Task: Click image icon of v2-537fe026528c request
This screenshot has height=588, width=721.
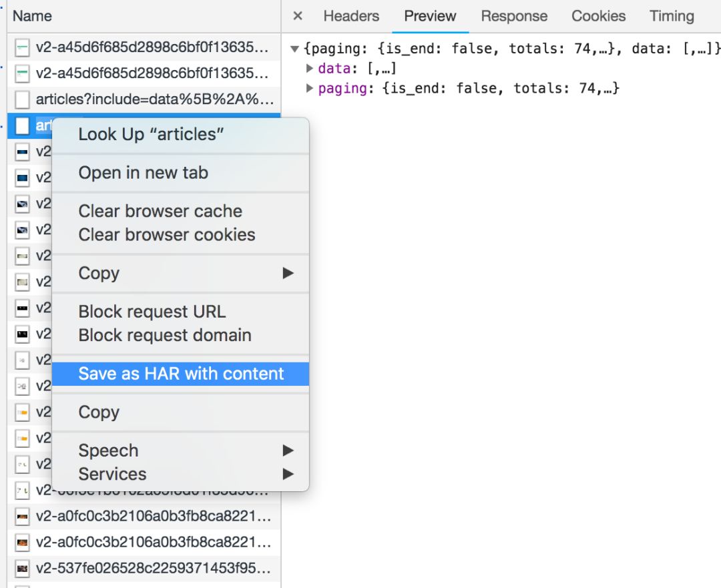Action: click(23, 569)
